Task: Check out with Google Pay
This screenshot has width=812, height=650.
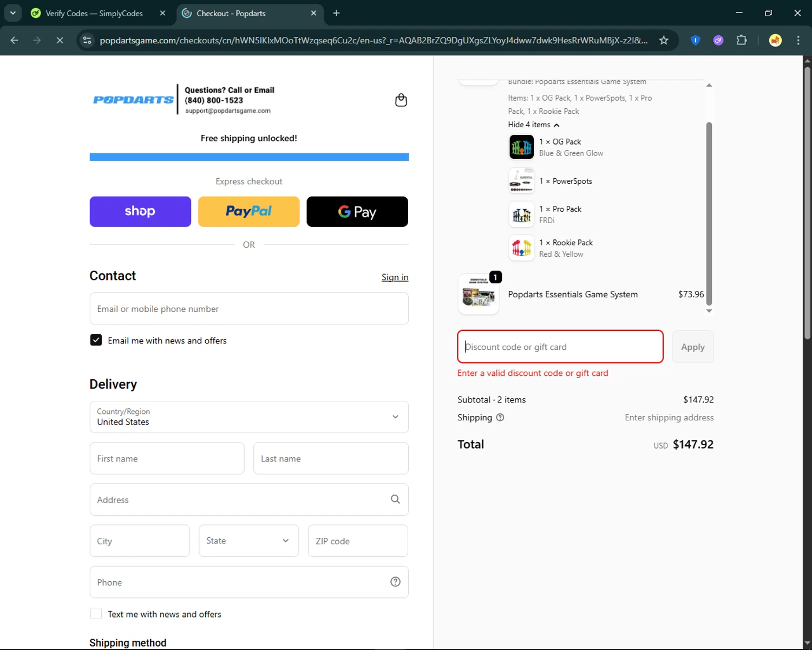Action: [x=357, y=211]
